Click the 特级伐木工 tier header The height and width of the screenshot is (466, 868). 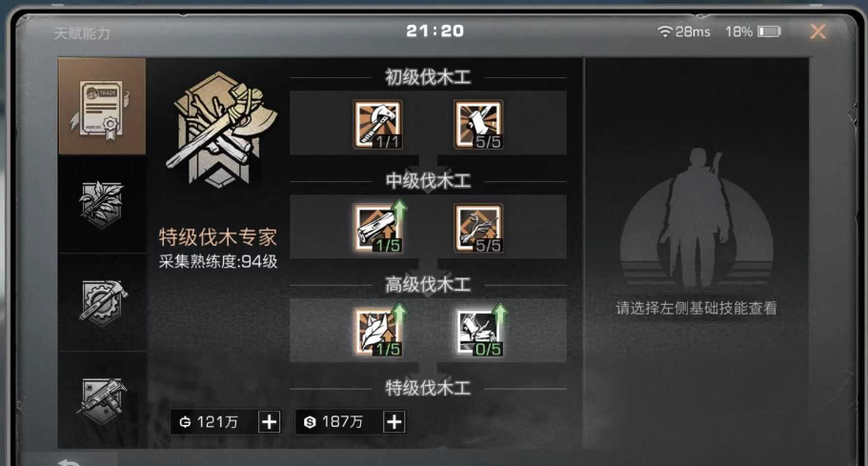click(428, 388)
